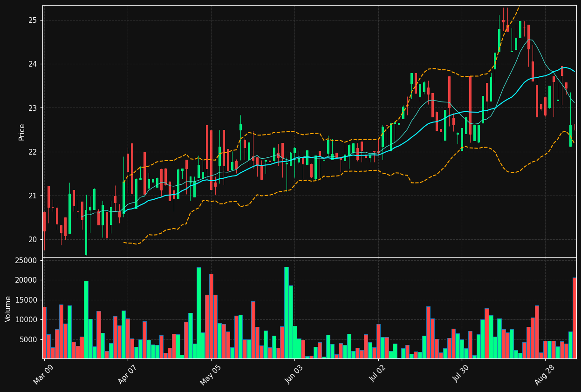The height and width of the screenshot is (392, 581).
Task: Click the price axis value 20
Action: (32, 240)
